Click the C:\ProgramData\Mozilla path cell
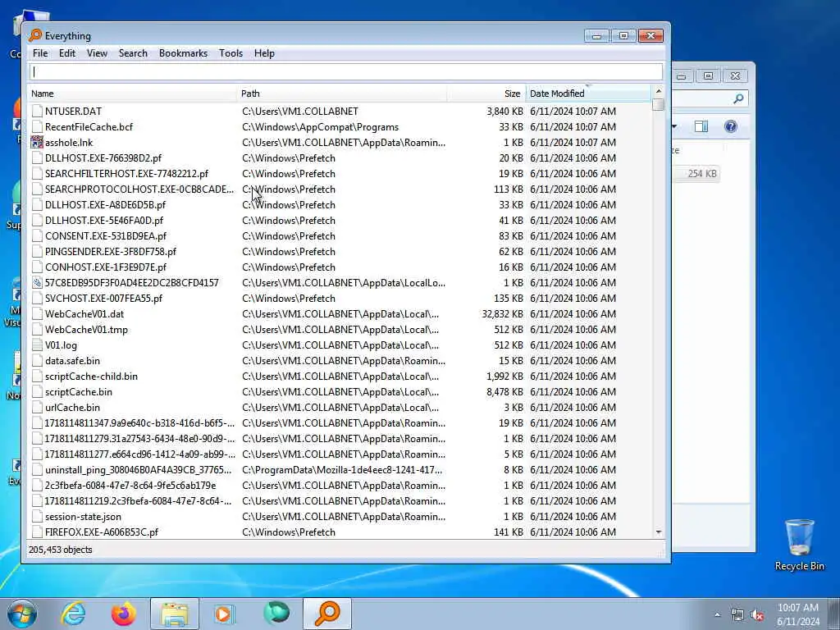The height and width of the screenshot is (630, 840). pos(342,470)
